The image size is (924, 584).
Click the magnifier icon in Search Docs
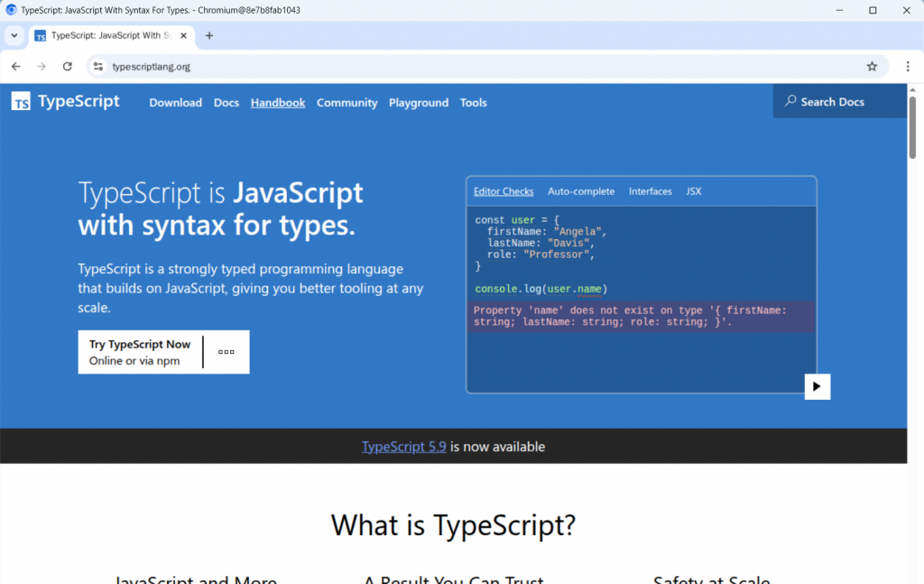790,101
